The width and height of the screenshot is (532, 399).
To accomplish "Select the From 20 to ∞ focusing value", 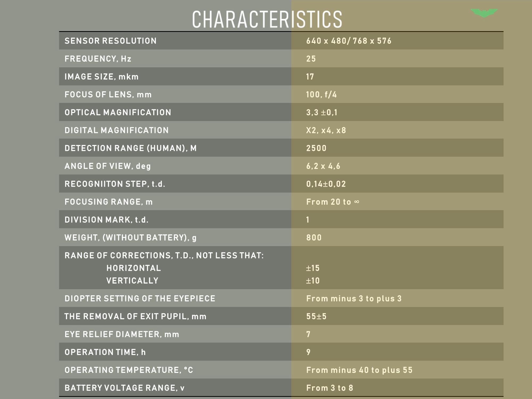I will click(333, 202).
